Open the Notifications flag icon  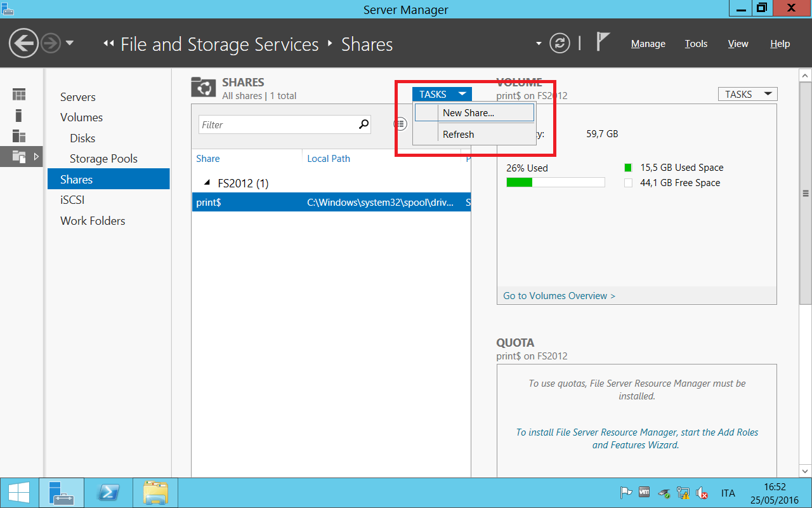click(x=603, y=43)
